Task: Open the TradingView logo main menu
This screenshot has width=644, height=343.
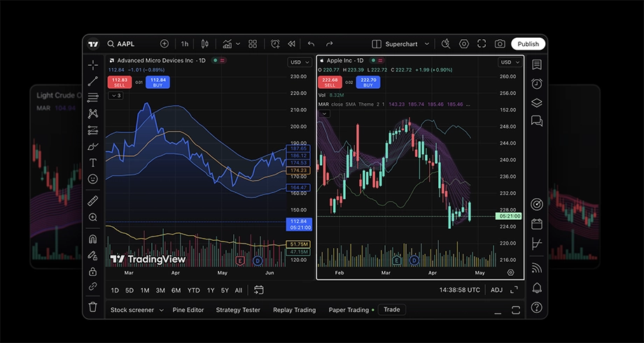Action: 93,44
